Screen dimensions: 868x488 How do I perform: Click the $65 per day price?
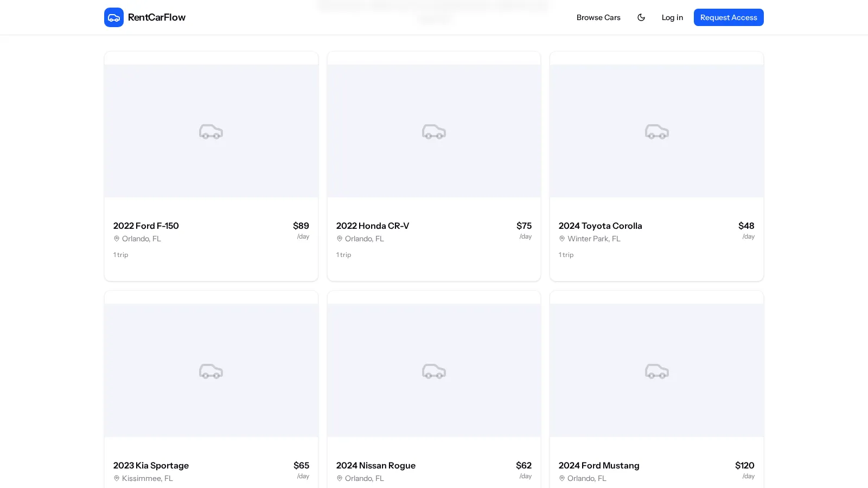[x=302, y=470]
